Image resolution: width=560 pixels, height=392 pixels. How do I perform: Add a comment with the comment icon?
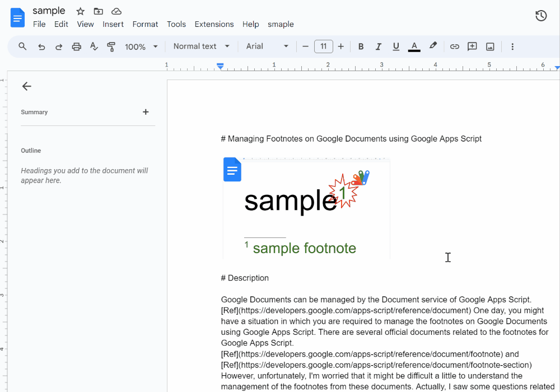click(472, 47)
